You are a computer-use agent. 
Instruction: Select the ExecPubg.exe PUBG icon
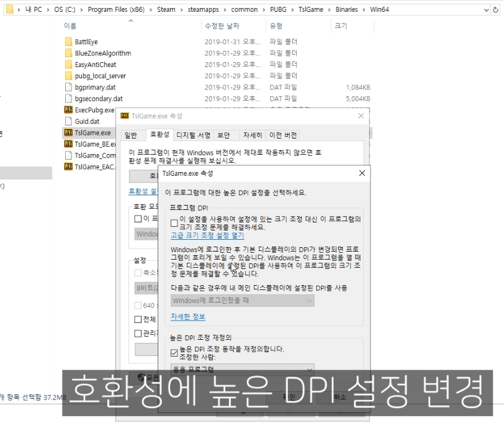pyautogui.click(x=68, y=110)
